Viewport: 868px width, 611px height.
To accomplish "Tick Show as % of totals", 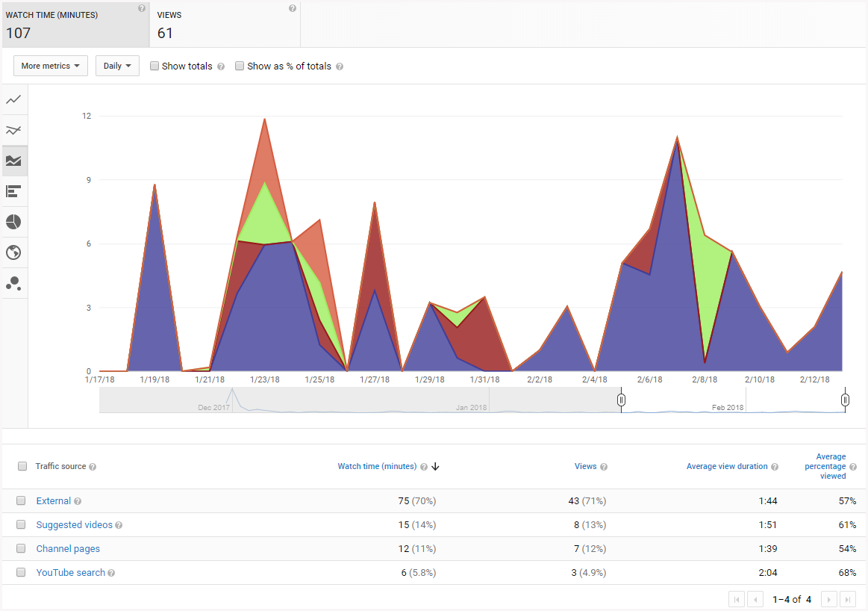I will [240, 66].
